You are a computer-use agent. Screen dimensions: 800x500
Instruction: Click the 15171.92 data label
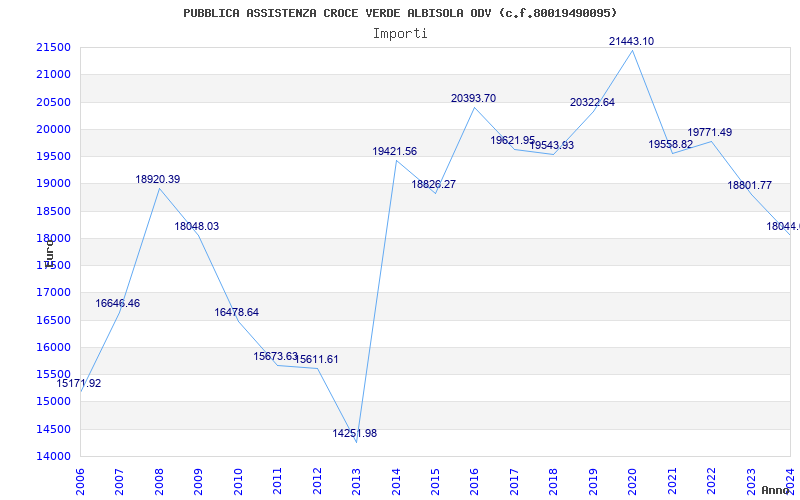(79, 383)
